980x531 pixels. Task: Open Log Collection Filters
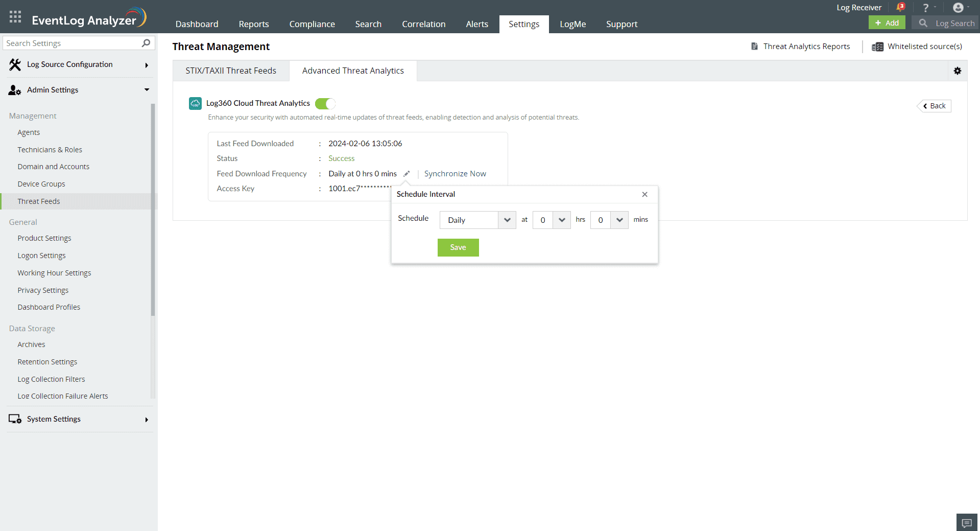pos(51,379)
